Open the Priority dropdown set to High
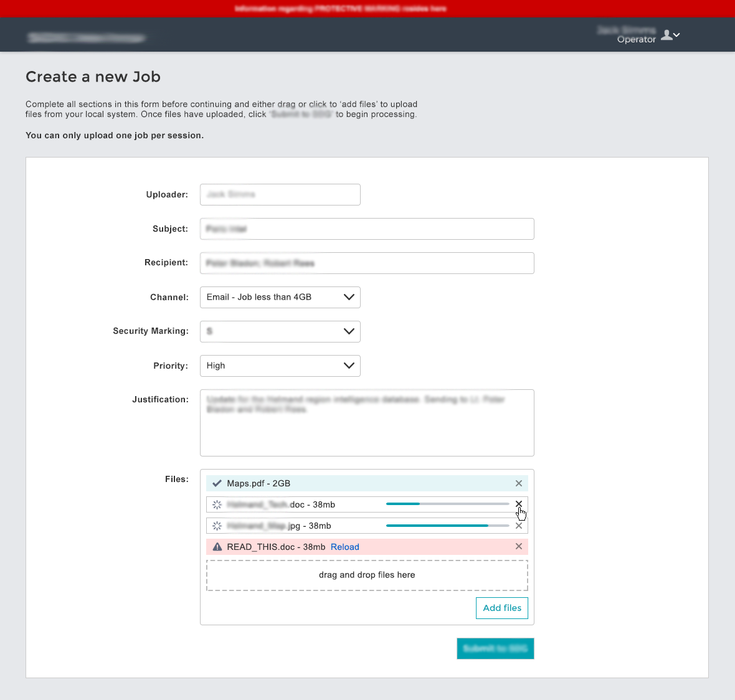 point(280,366)
